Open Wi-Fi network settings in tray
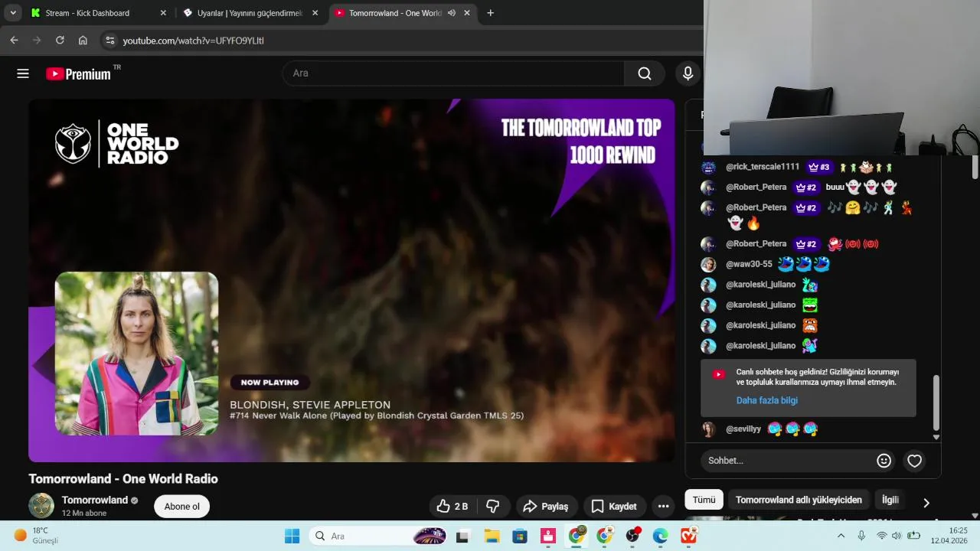The image size is (980, 551). 882,536
